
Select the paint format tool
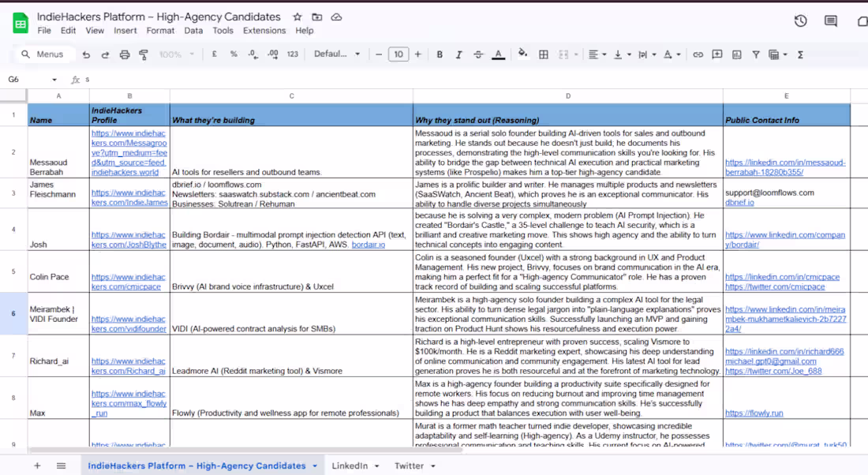pyautogui.click(x=144, y=54)
